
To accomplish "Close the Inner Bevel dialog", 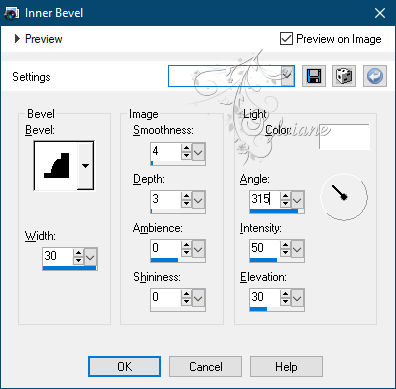I will point(380,13).
